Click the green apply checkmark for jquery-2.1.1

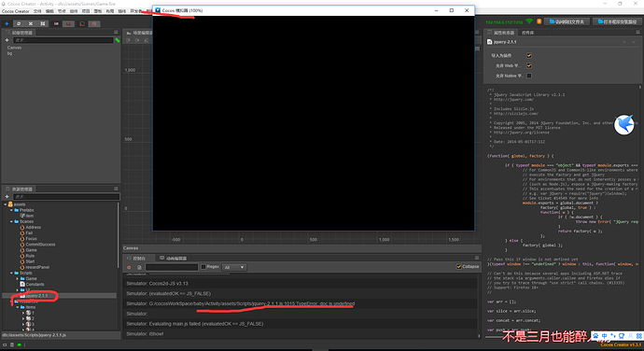[x=634, y=42]
